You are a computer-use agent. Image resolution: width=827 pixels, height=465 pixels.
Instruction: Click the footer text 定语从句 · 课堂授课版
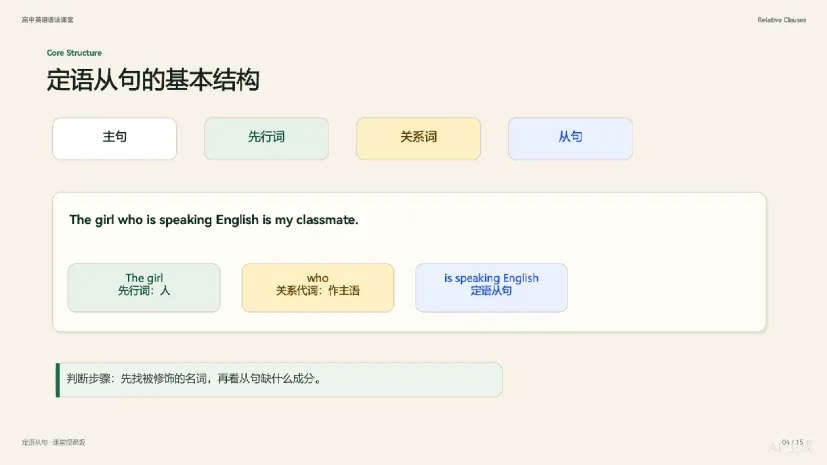pyautogui.click(x=53, y=442)
